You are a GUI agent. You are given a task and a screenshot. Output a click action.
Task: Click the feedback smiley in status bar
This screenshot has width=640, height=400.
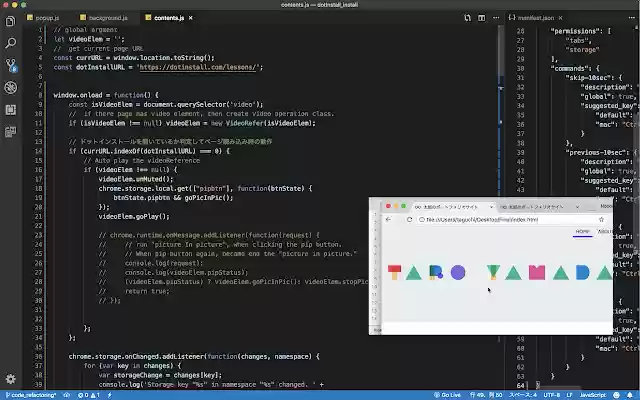tap(616, 395)
